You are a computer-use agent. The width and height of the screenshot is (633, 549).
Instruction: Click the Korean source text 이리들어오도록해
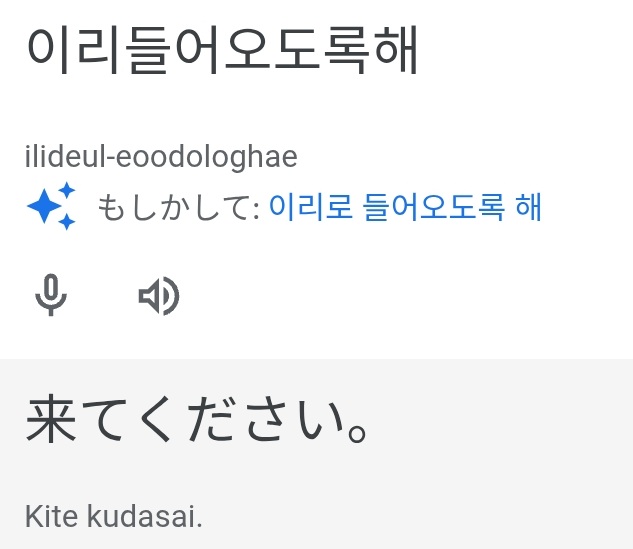click(x=222, y=52)
